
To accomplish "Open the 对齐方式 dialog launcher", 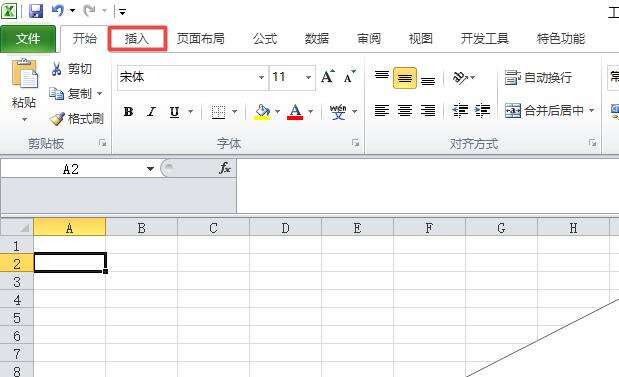I will coord(592,143).
